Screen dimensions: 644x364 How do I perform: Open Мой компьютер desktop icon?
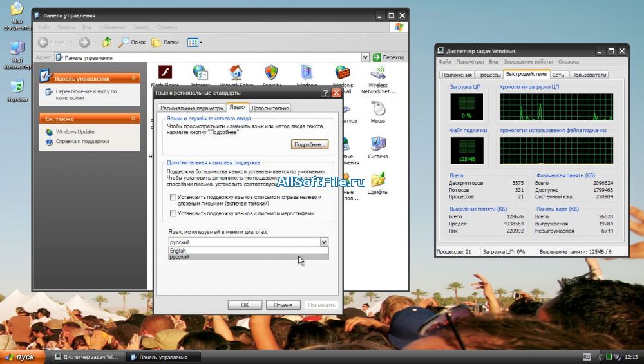17,54
